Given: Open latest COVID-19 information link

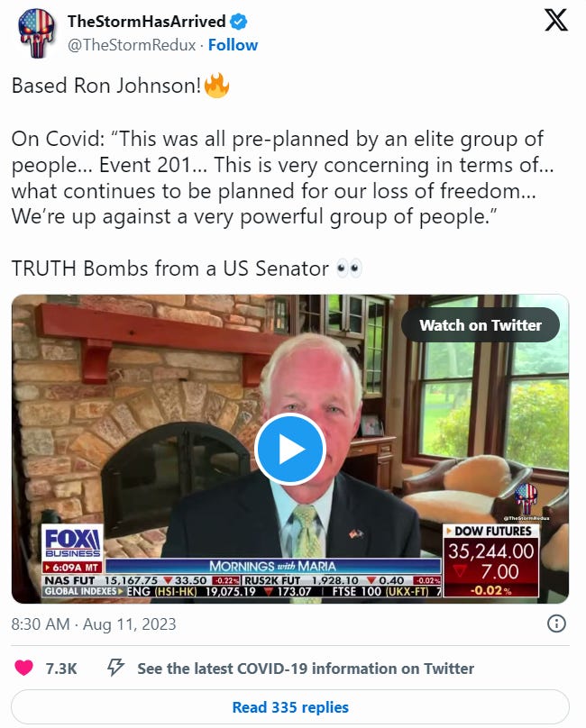Looking at the screenshot, I should click(306, 669).
